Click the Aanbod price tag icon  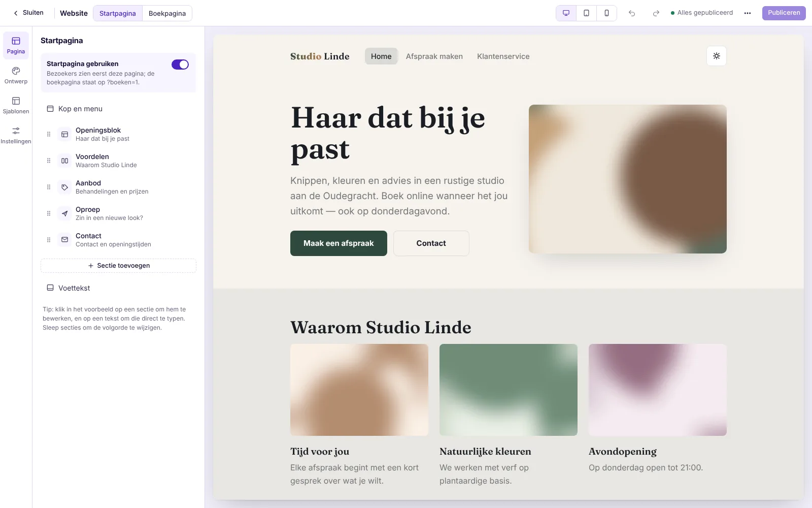pyautogui.click(x=64, y=187)
